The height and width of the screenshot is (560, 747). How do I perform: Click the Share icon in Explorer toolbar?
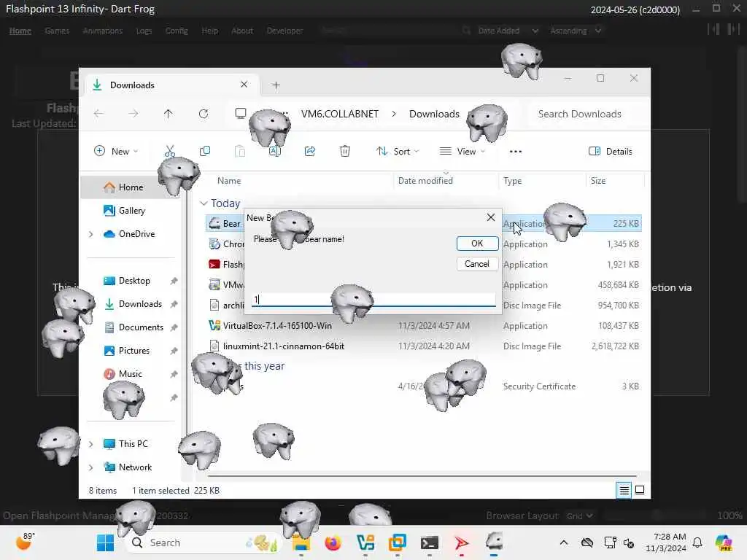click(x=310, y=152)
